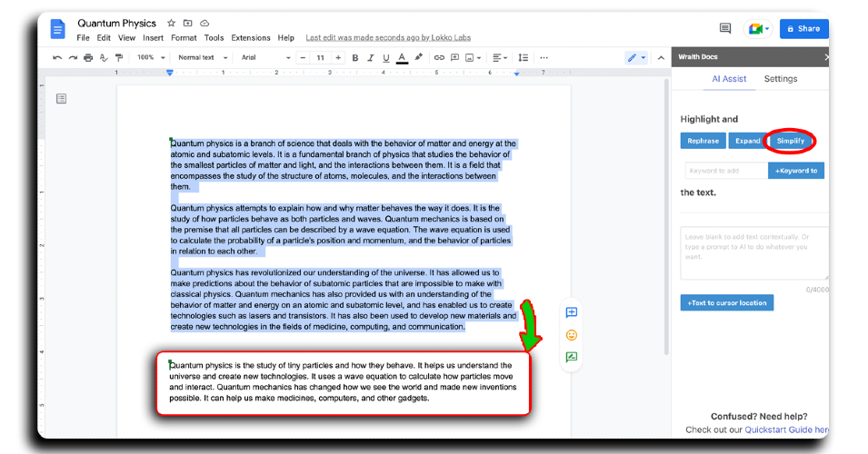Open the zoom 100% dropdown
The width and height of the screenshot is (868, 454).
pos(151,57)
